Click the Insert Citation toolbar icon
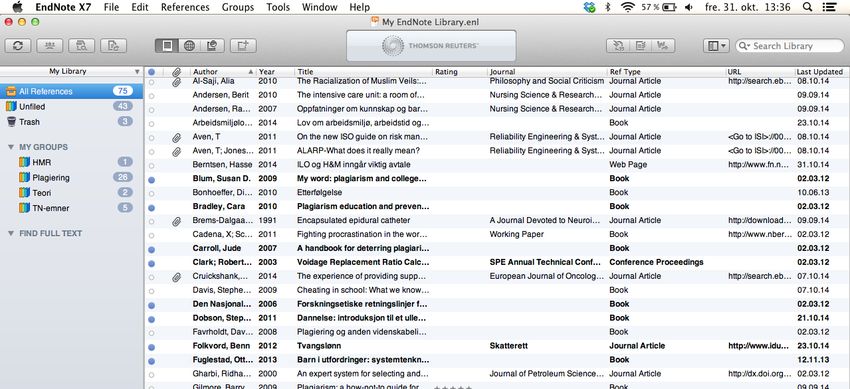Screen dimensions: 850x389 (617, 46)
